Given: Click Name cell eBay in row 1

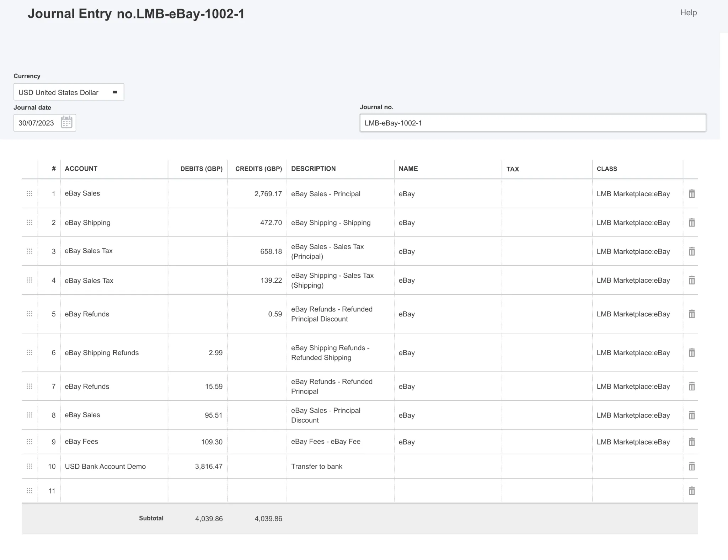Looking at the screenshot, I should point(448,194).
